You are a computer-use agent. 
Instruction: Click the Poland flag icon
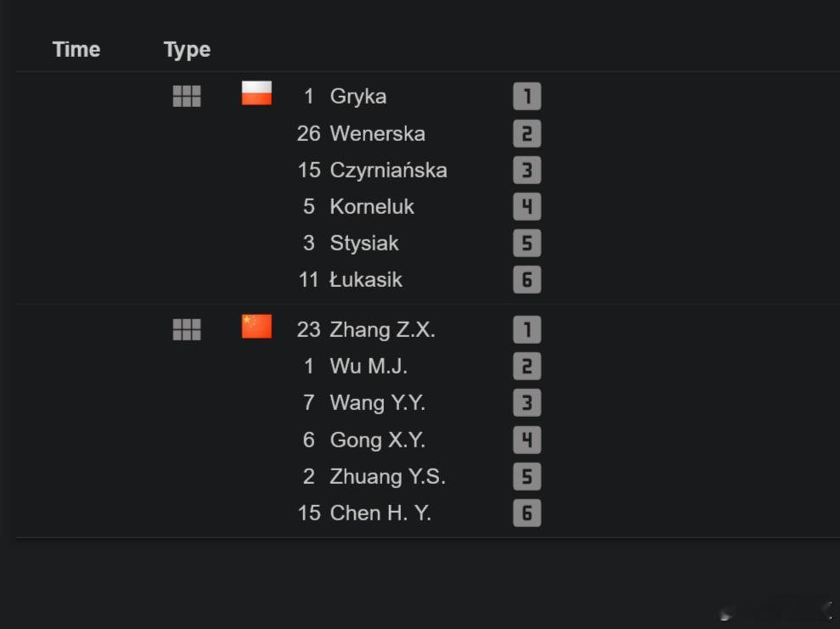(257, 93)
